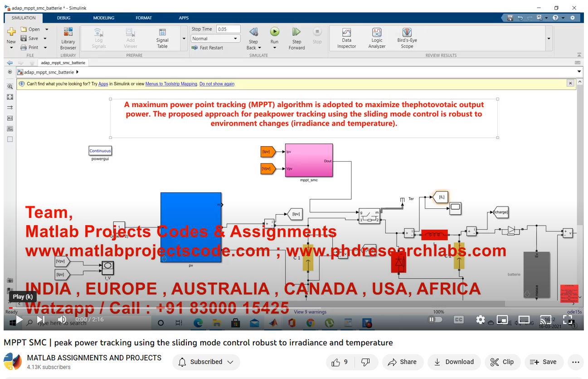
Task: Click the Hide/Show Model Browser button
Action: pos(10,72)
